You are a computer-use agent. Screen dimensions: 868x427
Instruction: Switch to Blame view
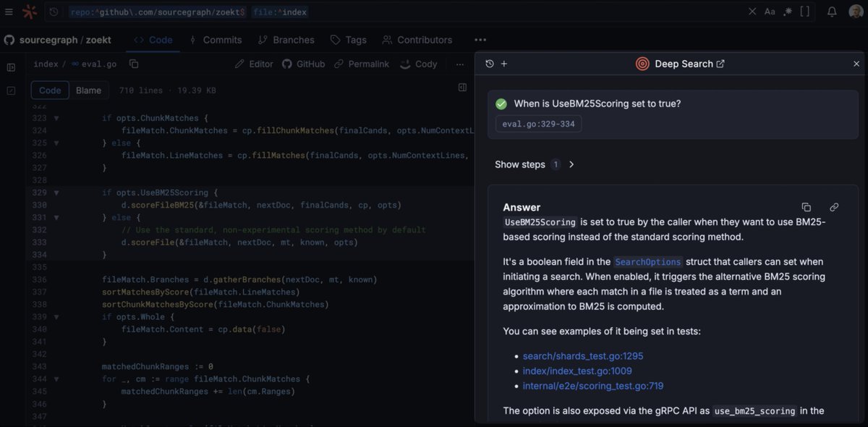click(x=89, y=90)
